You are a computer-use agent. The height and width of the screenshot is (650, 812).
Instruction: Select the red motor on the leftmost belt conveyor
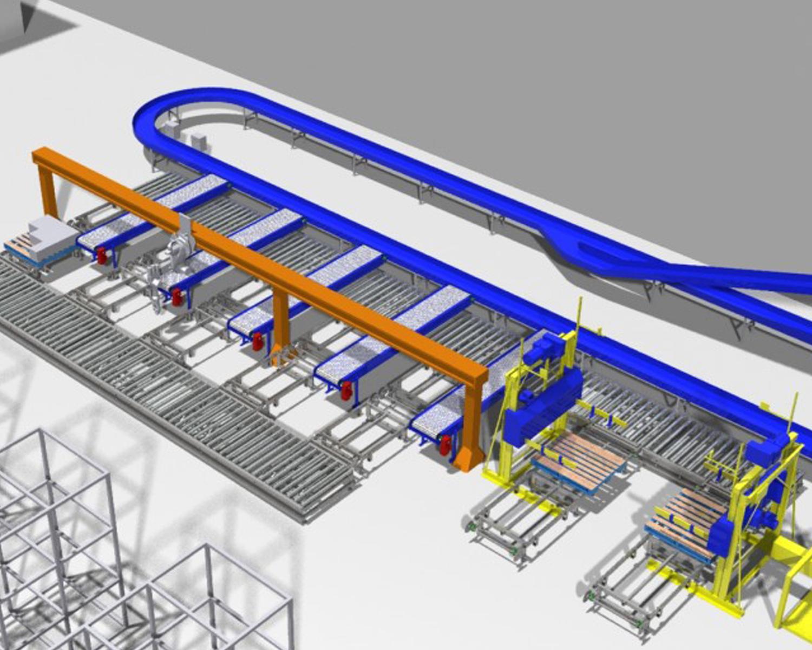point(101,255)
